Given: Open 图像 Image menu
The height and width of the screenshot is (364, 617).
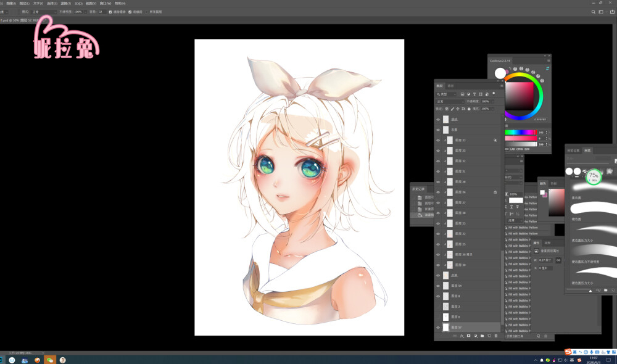Looking at the screenshot, I should [11, 3].
